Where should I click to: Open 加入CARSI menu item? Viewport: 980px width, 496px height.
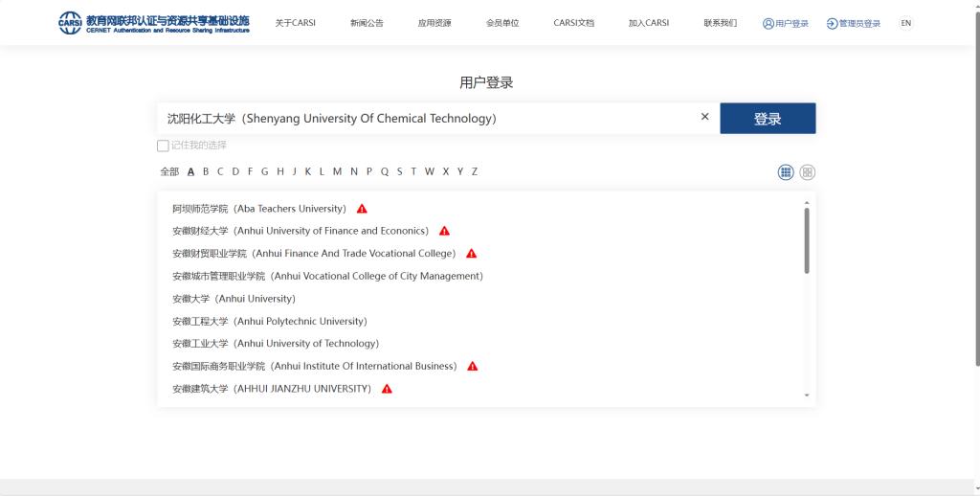[649, 23]
